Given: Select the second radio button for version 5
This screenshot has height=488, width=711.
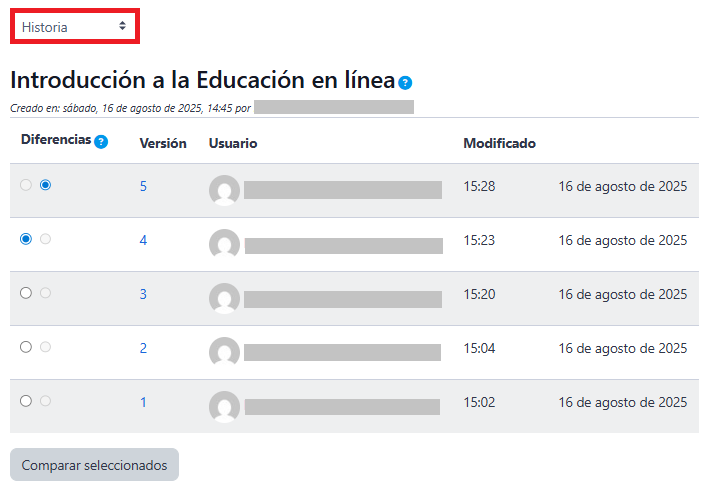Looking at the screenshot, I should [x=45, y=185].
